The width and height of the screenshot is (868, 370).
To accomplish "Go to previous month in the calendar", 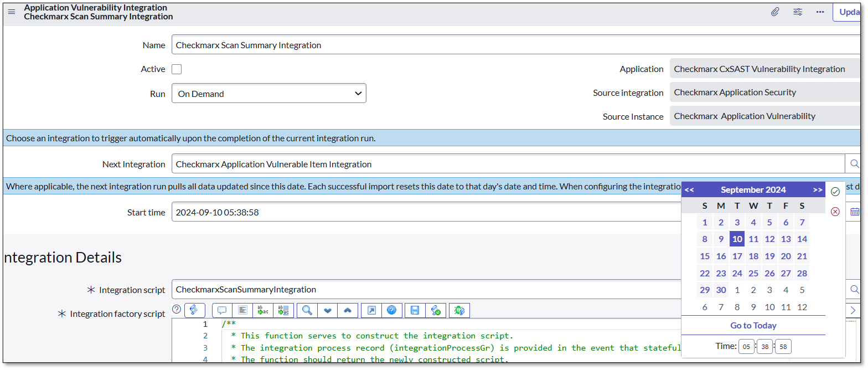I will click(x=689, y=190).
